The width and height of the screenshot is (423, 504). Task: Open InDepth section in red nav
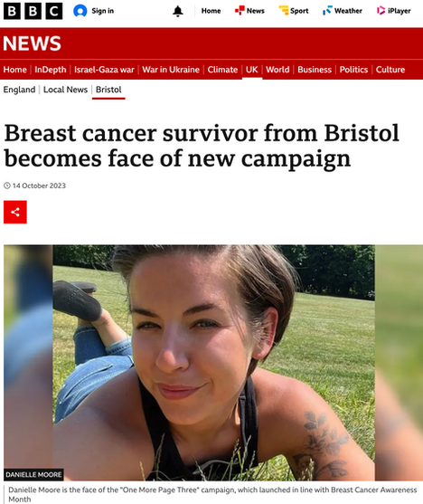point(51,70)
